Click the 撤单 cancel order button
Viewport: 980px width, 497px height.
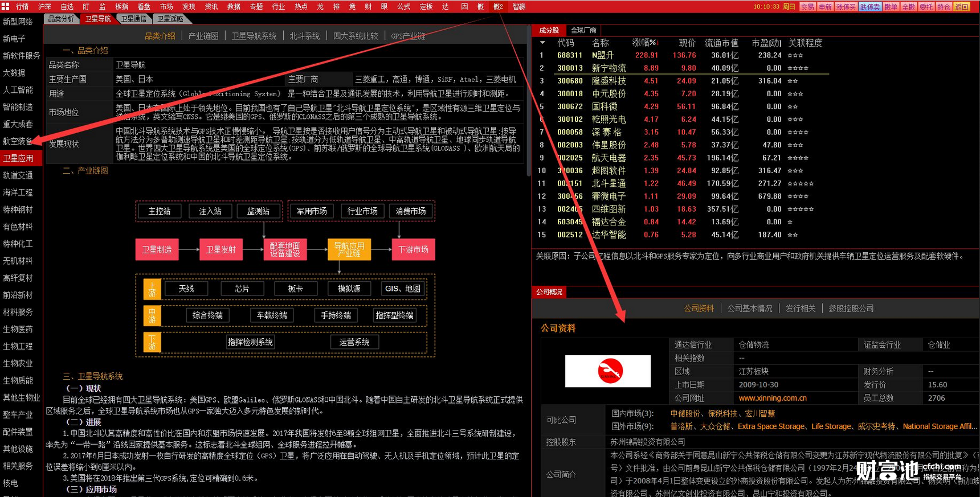tap(891, 7)
